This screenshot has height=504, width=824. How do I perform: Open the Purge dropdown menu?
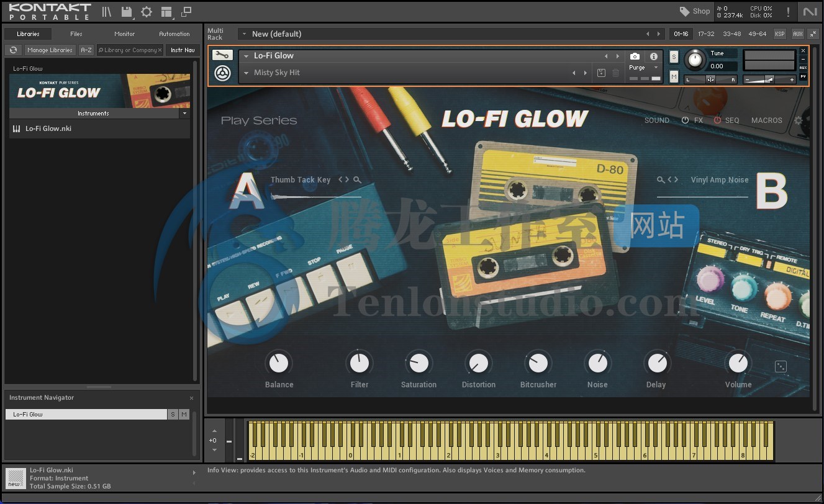point(644,68)
